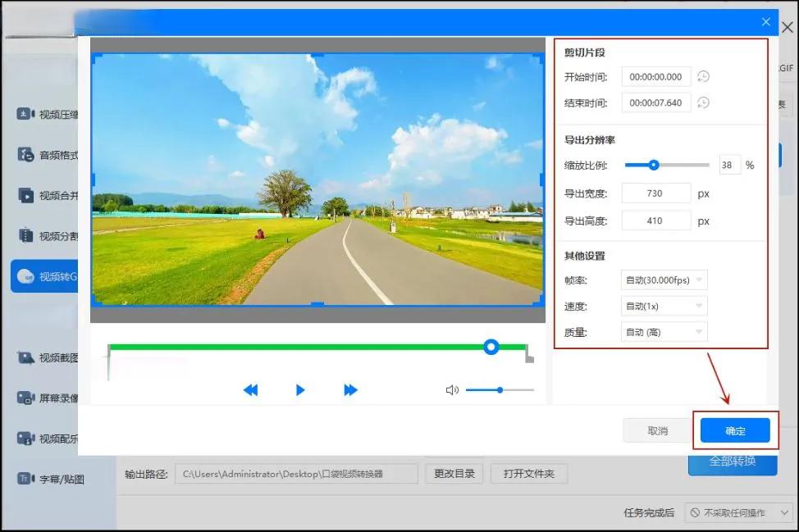799x532 pixels.
Task: Click the video preview image
Action: click(x=317, y=180)
